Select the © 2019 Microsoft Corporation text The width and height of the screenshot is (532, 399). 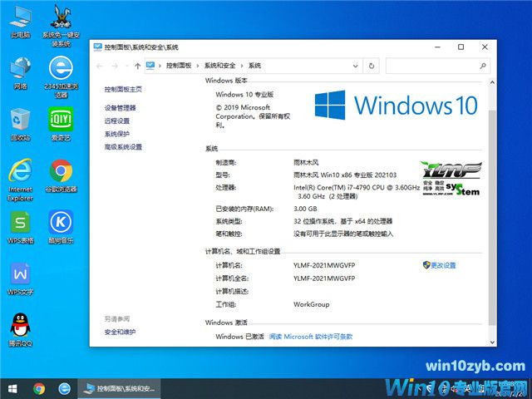253,116
